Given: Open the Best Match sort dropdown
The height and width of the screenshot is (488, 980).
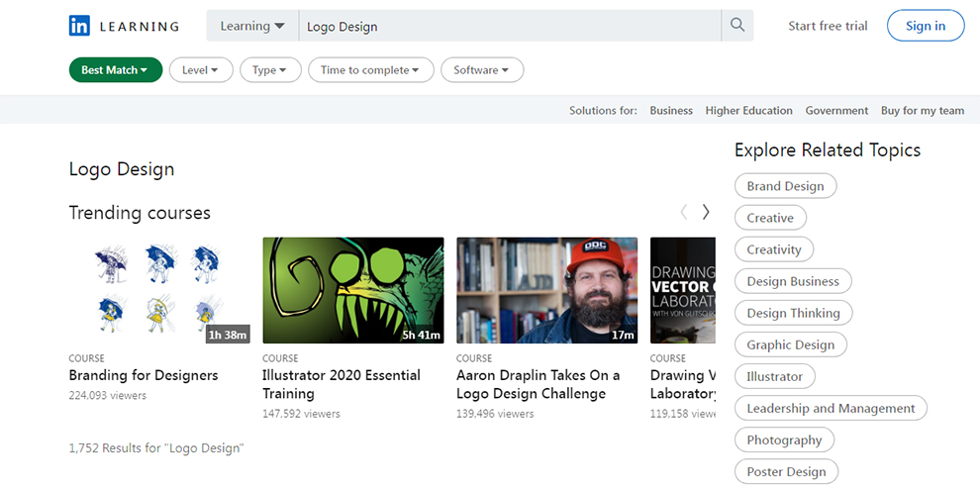Looking at the screenshot, I should click(116, 70).
